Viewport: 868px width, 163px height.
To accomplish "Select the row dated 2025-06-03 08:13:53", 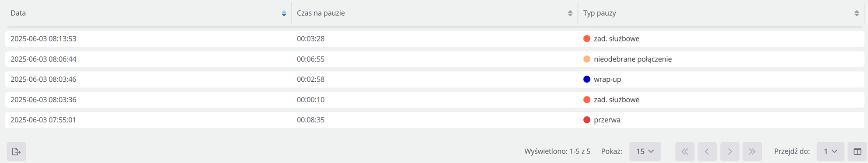I will tap(435, 38).
